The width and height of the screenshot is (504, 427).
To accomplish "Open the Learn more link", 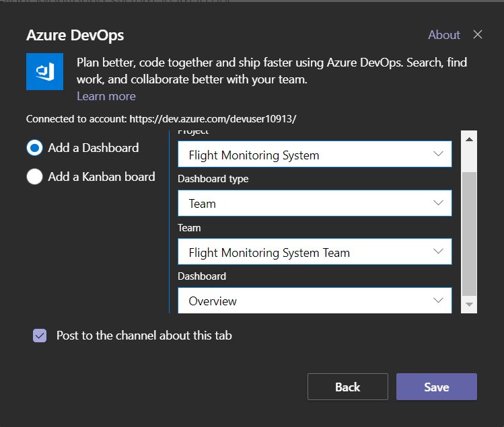I will coord(106,96).
